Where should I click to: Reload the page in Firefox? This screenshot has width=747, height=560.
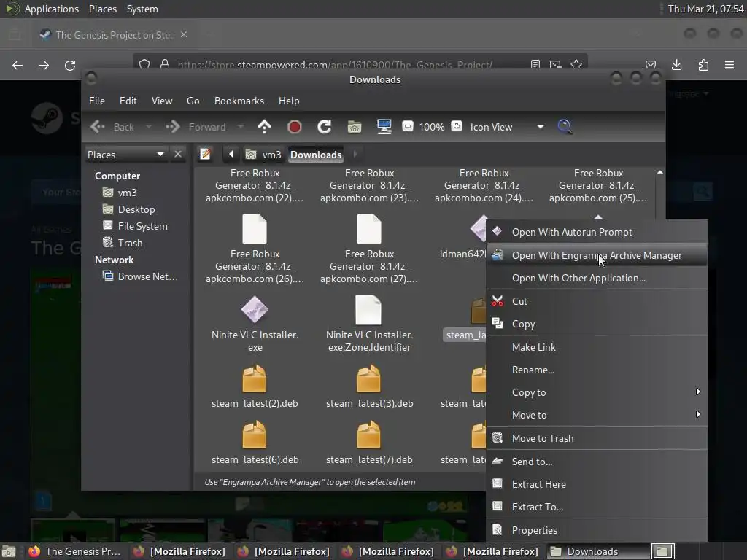click(x=70, y=65)
